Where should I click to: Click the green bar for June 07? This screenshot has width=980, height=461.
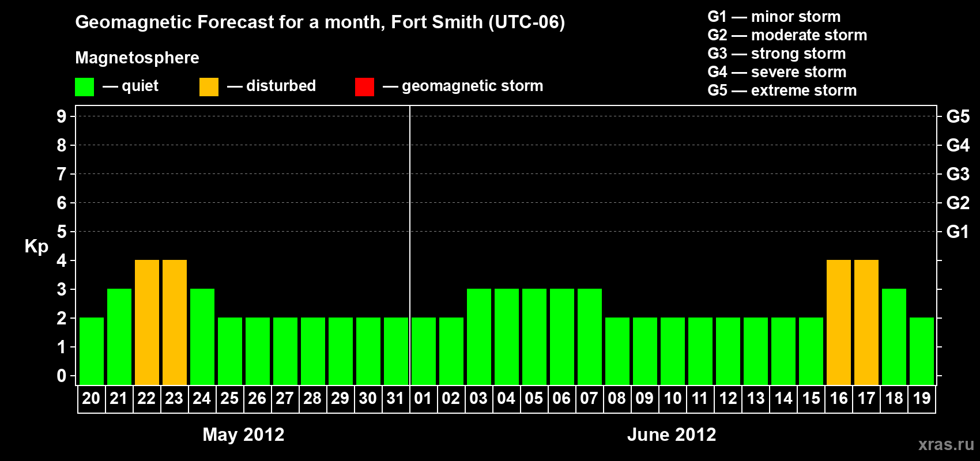pos(590,337)
